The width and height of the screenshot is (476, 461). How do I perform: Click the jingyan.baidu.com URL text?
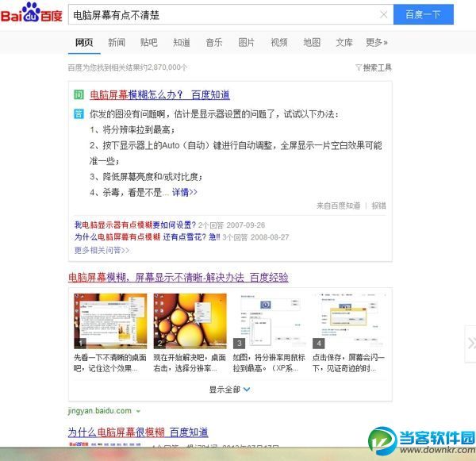point(100,411)
